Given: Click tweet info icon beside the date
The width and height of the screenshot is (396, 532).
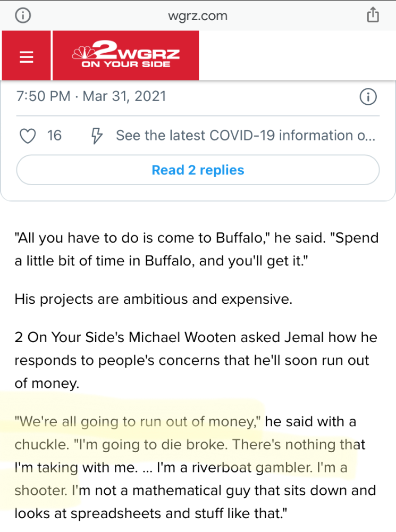Looking at the screenshot, I should tap(368, 97).
